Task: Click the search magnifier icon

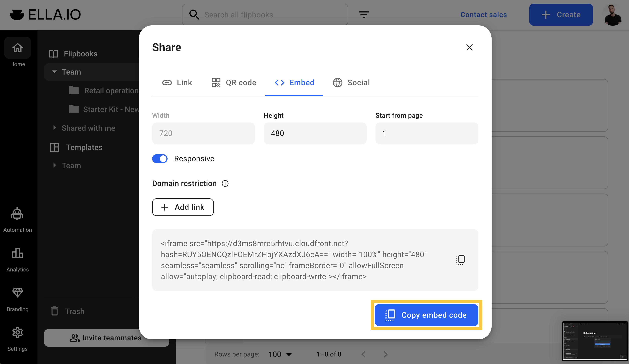Action: point(194,15)
